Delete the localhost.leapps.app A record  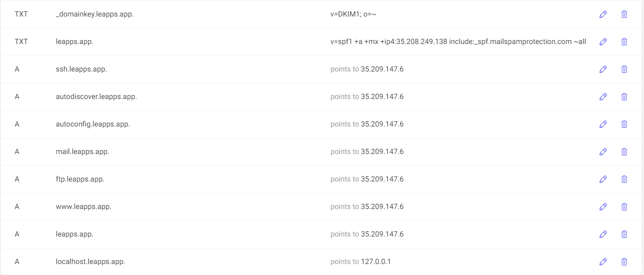pos(624,262)
